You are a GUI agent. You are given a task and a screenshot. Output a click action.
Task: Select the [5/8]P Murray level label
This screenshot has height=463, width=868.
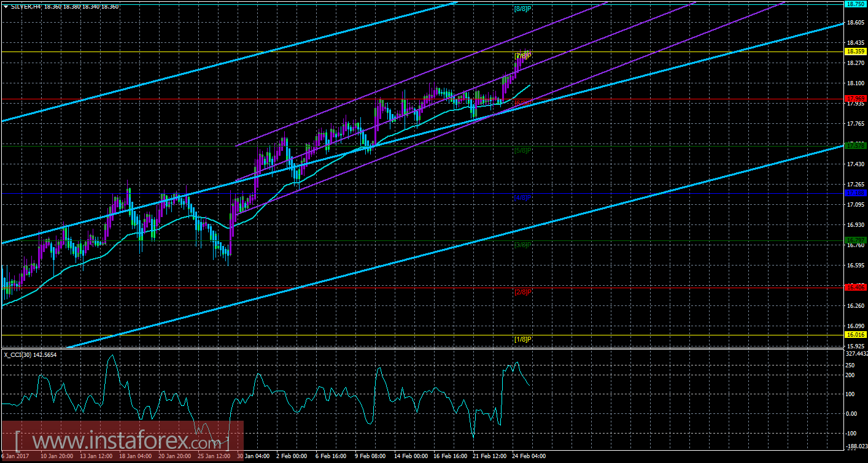(522, 150)
